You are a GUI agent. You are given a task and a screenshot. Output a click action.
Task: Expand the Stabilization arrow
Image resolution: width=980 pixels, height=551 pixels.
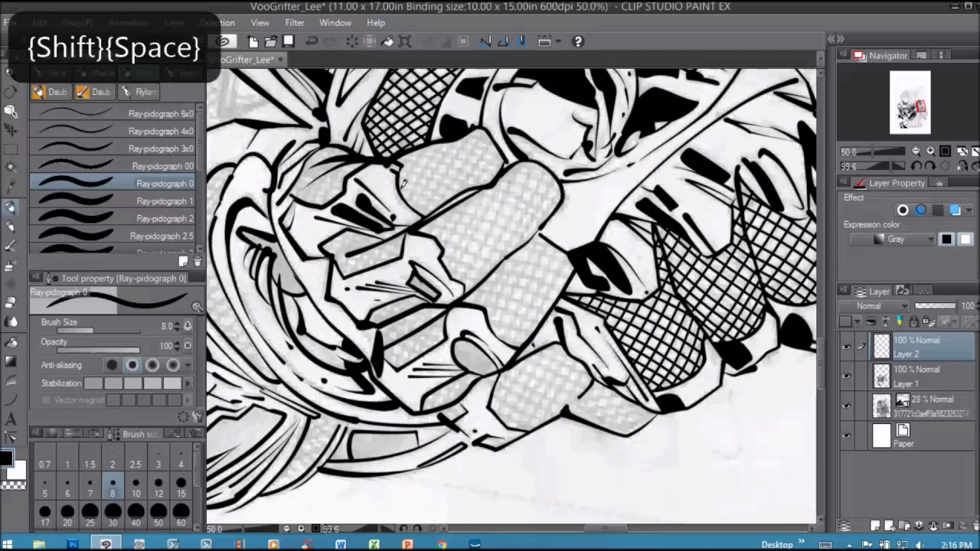[188, 383]
